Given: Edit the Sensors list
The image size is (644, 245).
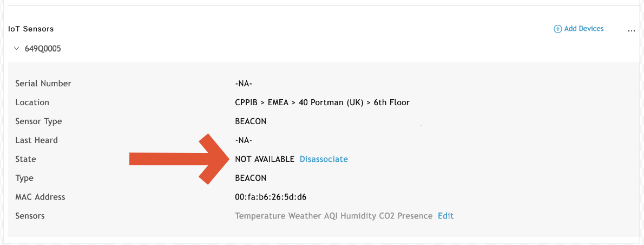Looking at the screenshot, I should point(445,216).
